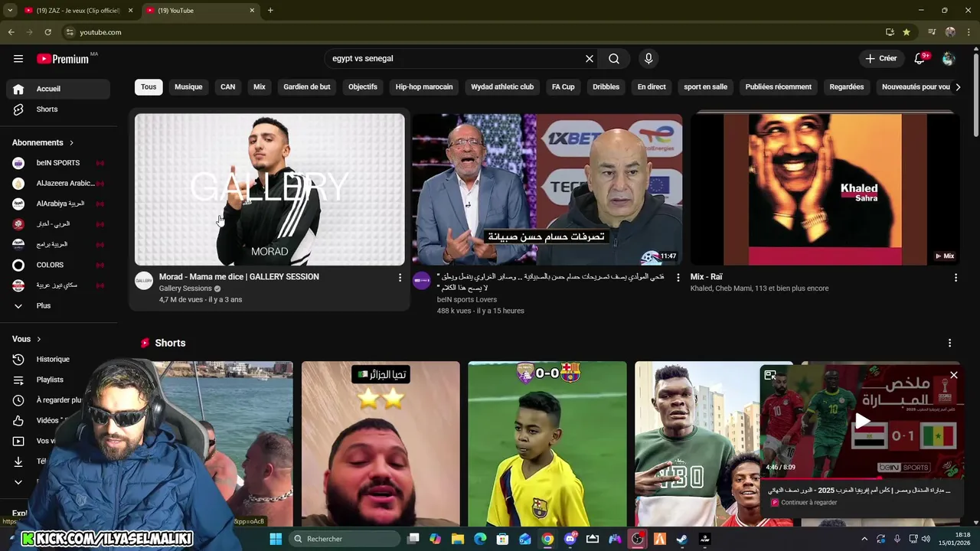Expand more subscriptions with Plus

pos(58,305)
